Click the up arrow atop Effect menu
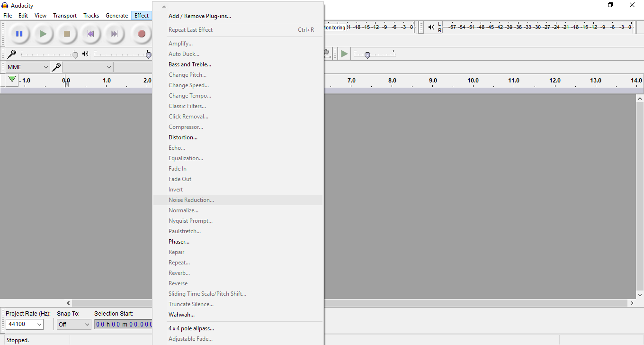Image resolution: width=644 pixels, height=345 pixels. pyautogui.click(x=164, y=6)
